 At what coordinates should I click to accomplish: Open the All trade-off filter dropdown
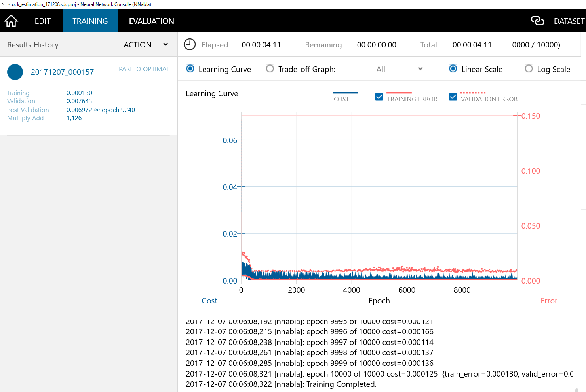pyautogui.click(x=400, y=68)
